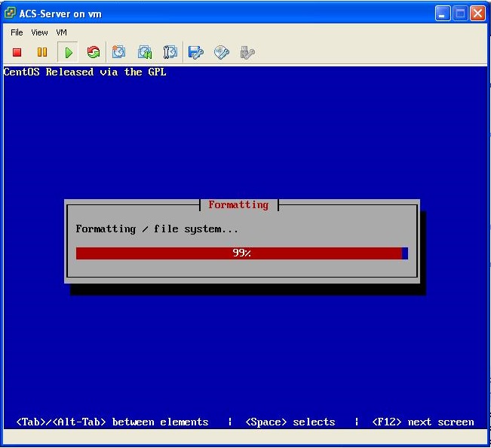Close the ACS-Server console window

(477, 14)
